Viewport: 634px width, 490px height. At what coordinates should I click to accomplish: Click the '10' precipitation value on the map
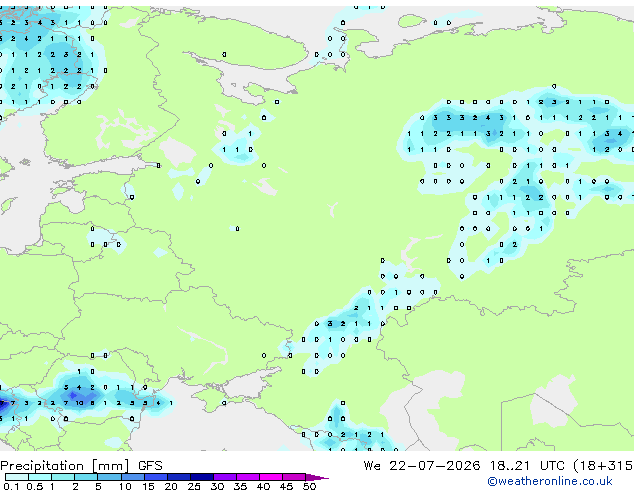(x=79, y=403)
